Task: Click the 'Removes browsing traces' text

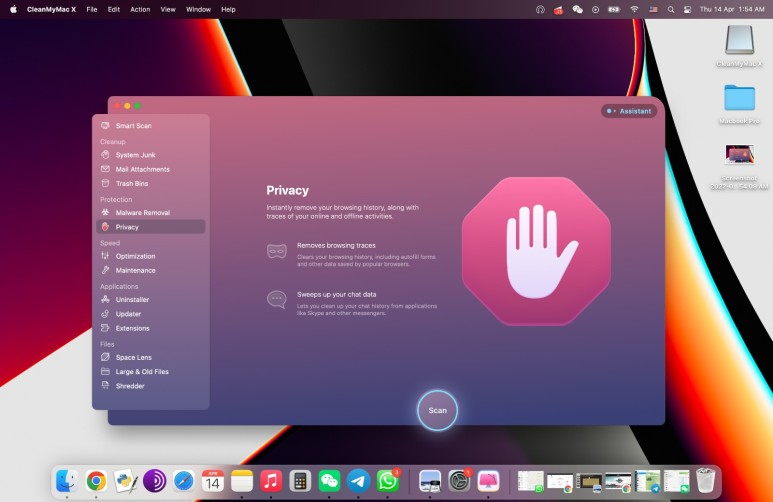Action: (336, 245)
